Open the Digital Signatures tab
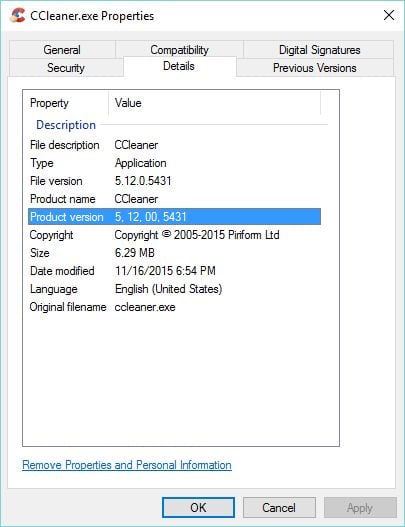The height and width of the screenshot is (527, 405). [x=319, y=50]
